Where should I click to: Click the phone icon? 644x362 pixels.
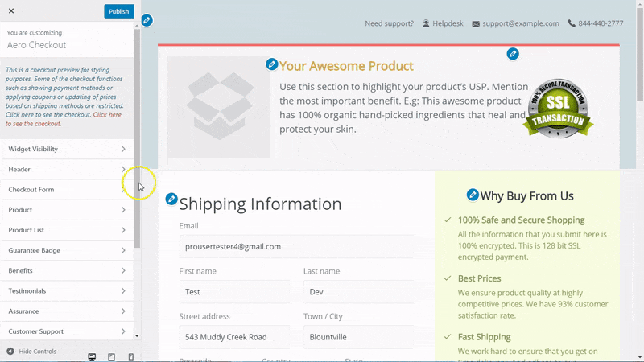[x=572, y=23]
